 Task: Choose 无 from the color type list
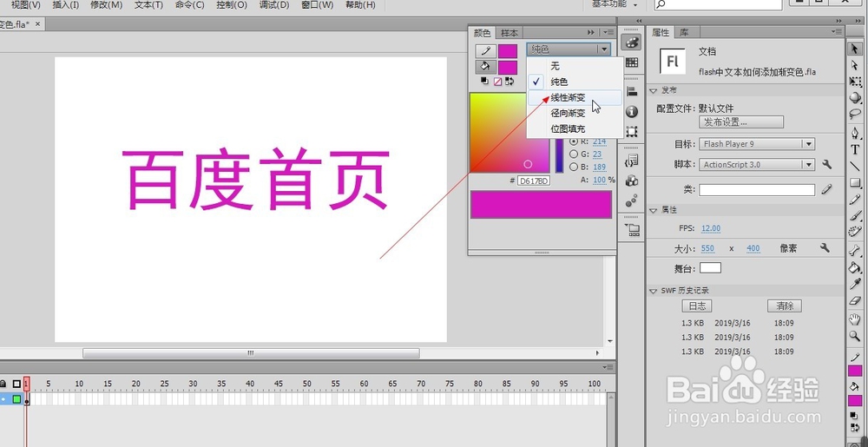(x=575, y=66)
